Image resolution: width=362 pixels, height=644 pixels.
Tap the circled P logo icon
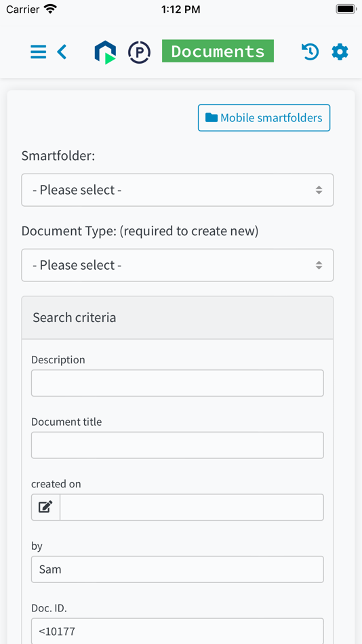(139, 52)
